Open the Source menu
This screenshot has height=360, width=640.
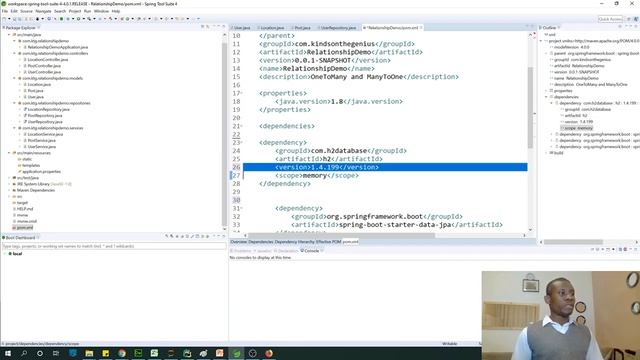26,11
